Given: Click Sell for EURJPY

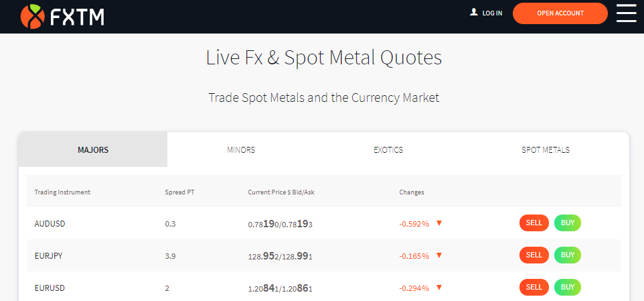Looking at the screenshot, I should click(534, 255).
